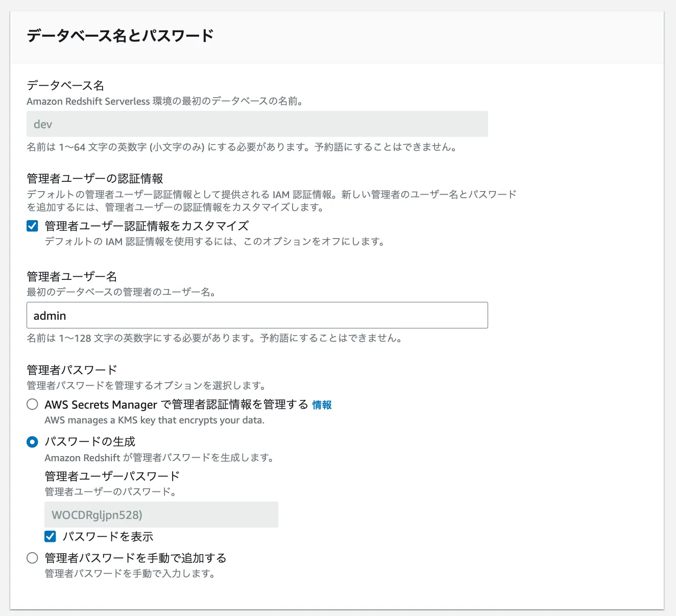The image size is (676, 616).
Task: Click the 管理者パスワードを手動で入力します description
Action: click(x=130, y=574)
